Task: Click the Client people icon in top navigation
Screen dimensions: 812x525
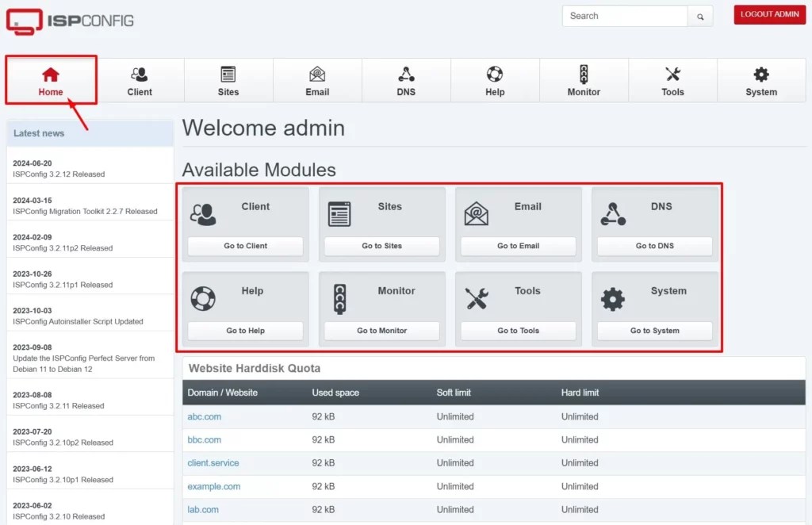Action: point(140,75)
